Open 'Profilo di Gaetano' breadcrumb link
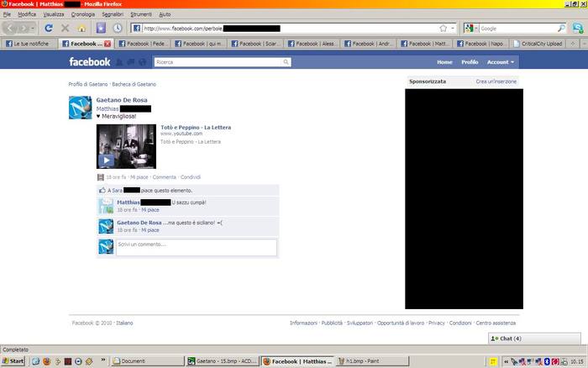 pos(87,84)
